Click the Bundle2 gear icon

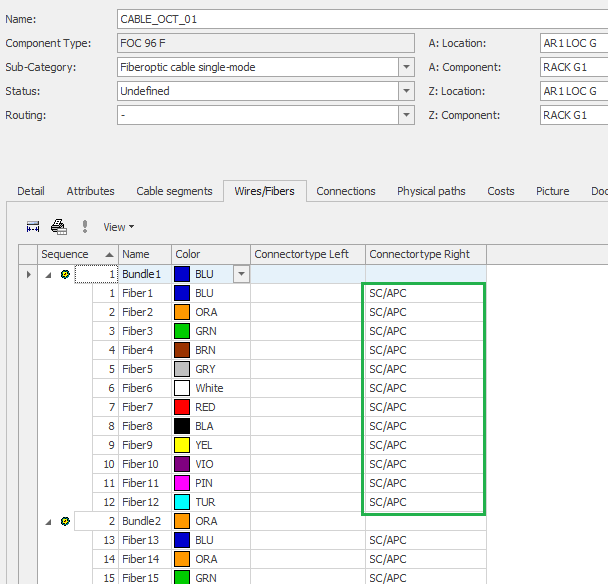tap(65, 521)
